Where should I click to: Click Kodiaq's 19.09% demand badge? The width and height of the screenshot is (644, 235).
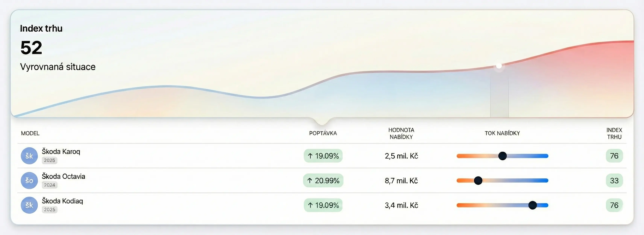(323, 205)
